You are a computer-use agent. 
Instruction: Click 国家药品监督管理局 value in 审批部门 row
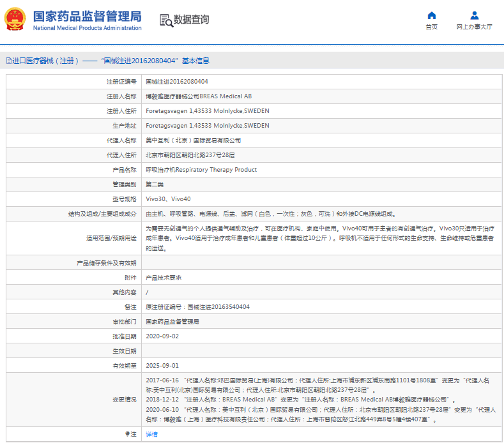point(172,322)
